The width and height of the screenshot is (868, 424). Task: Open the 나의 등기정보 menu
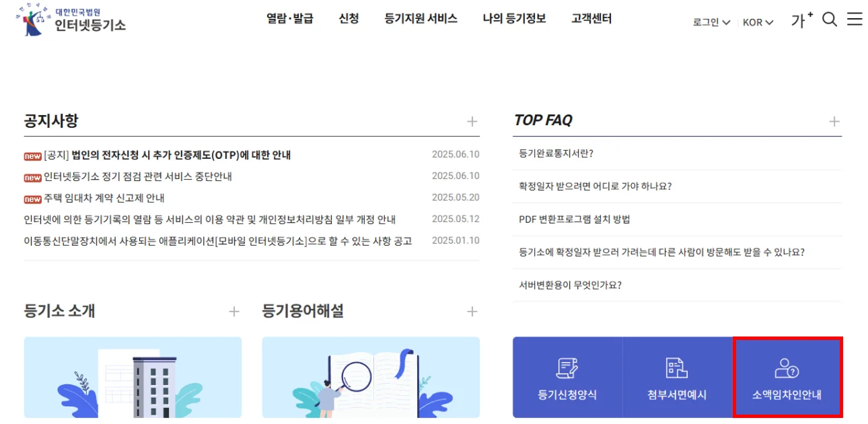tap(514, 19)
